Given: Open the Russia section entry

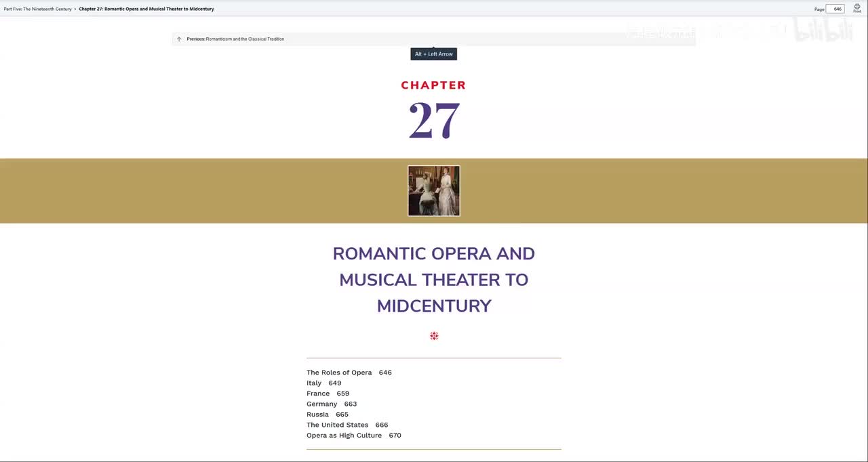Looking at the screenshot, I should coord(328,415).
